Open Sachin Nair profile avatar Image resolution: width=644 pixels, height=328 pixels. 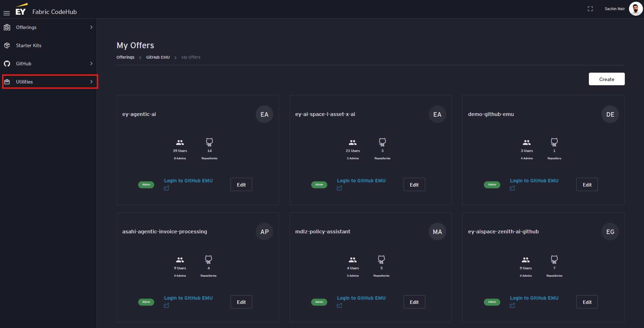[635, 9]
